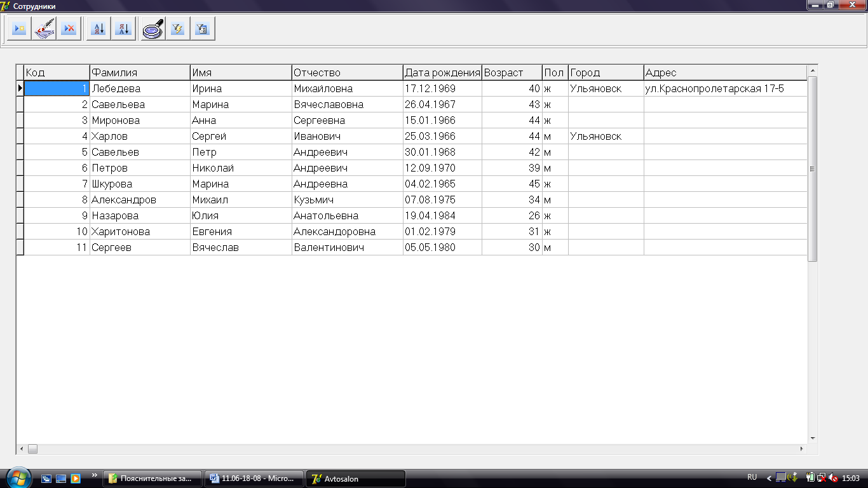Select the Александров surname cell
Screen dimensions: 868x488
click(x=140, y=200)
